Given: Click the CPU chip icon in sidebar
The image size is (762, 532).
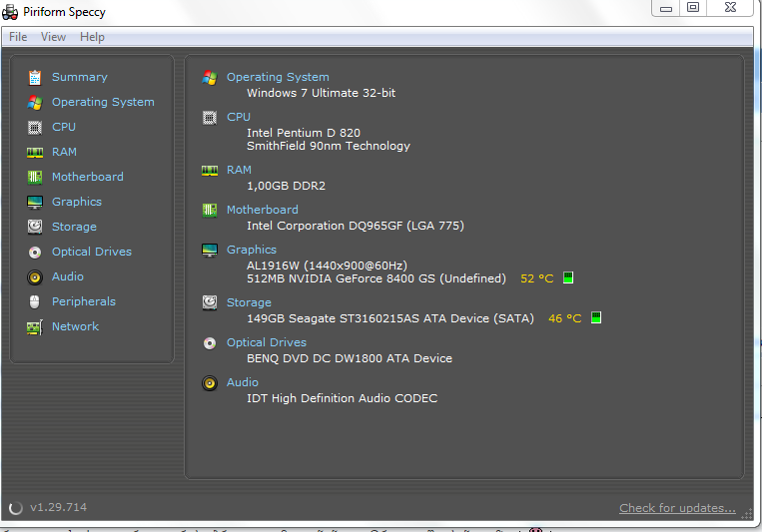Looking at the screenshot, I should [x=35, y=128].
